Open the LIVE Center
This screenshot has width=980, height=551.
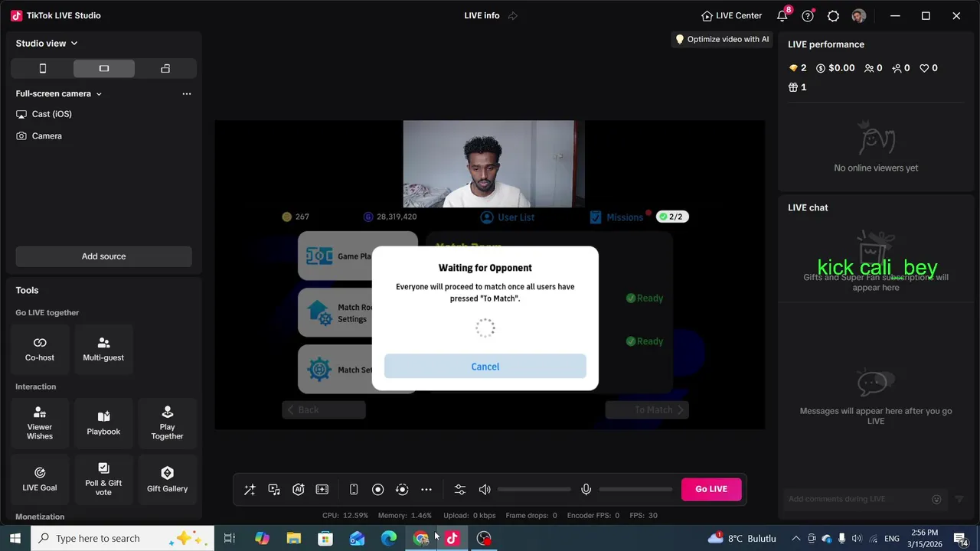731,15
